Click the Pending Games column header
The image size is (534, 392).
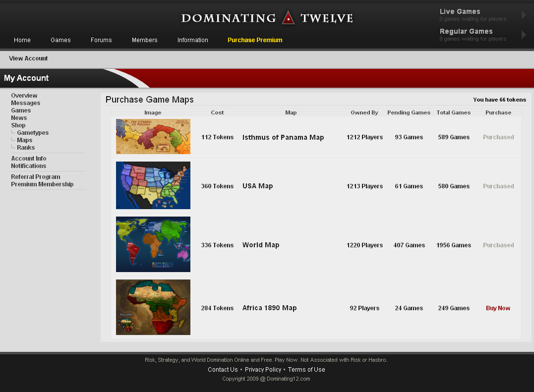(409, 112)
